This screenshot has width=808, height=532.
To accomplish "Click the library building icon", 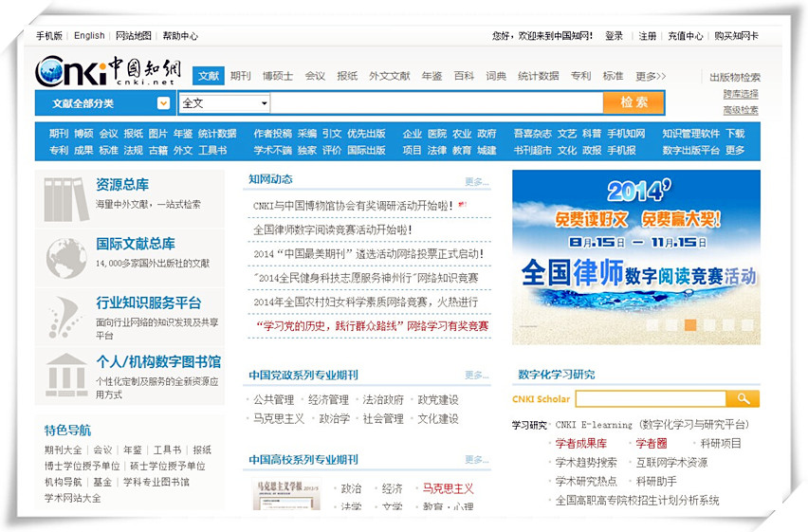I will (x=66, y=375).
